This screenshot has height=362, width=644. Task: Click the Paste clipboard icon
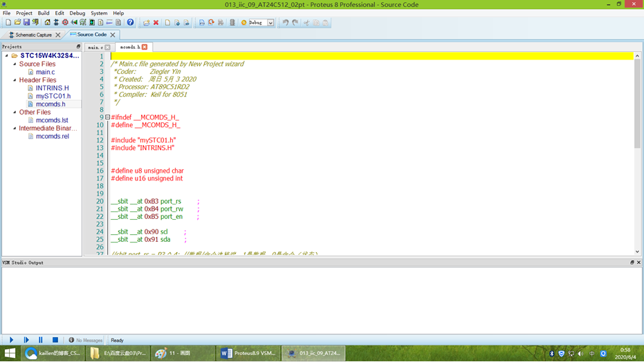coord(325,23)
